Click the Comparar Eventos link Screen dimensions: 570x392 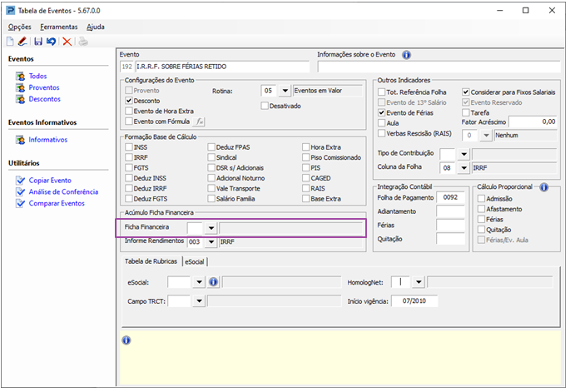pyautogui.click(x=57, y=204)
